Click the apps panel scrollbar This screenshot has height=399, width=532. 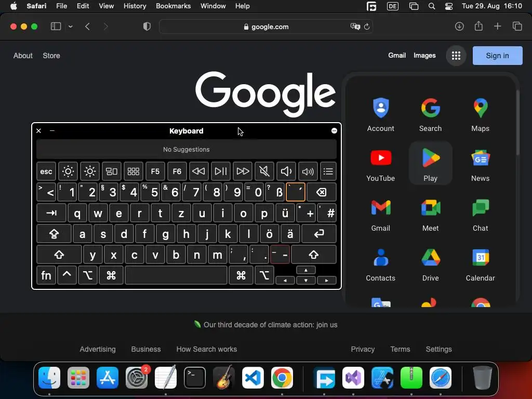tap(518, 122)
